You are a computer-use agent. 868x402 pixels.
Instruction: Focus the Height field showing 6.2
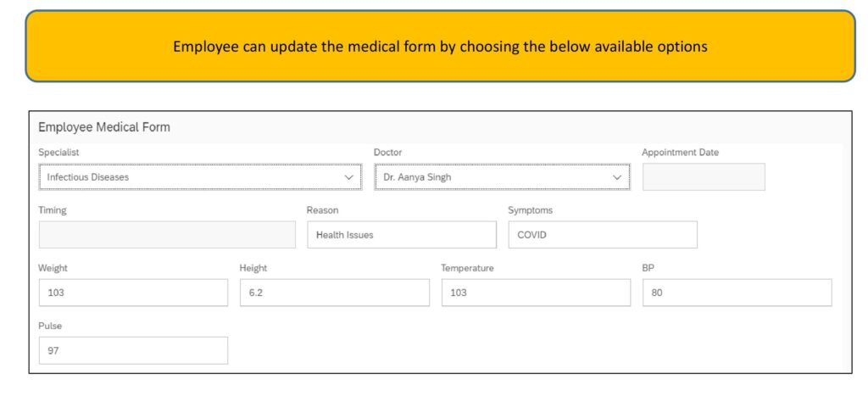click(x=334, y=293)
